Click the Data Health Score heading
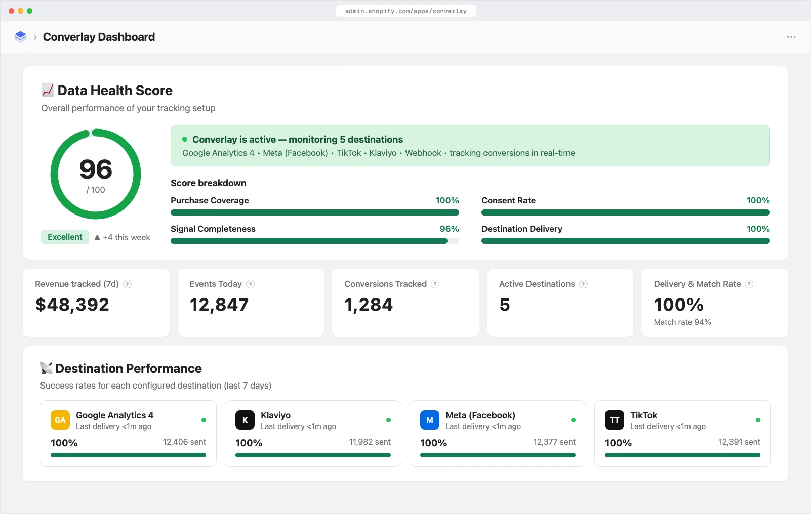Viewport: 812px width, 514px height. click(115, 91)
